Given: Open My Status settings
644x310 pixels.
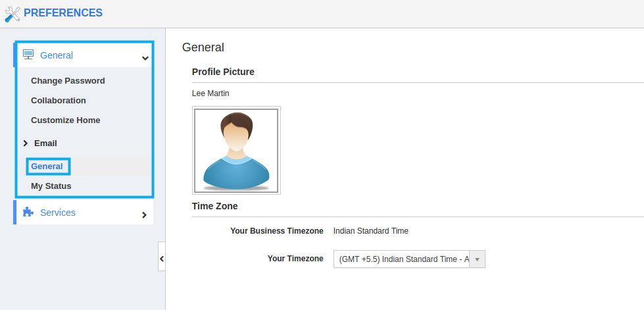Looking at the screenshot, I should point(51,186).
